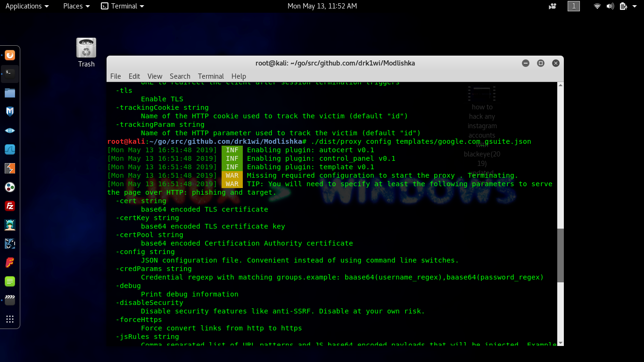The image size is (644, 362).
Task: Open the green text editor from the dock
Action: (x=10, y=281)
